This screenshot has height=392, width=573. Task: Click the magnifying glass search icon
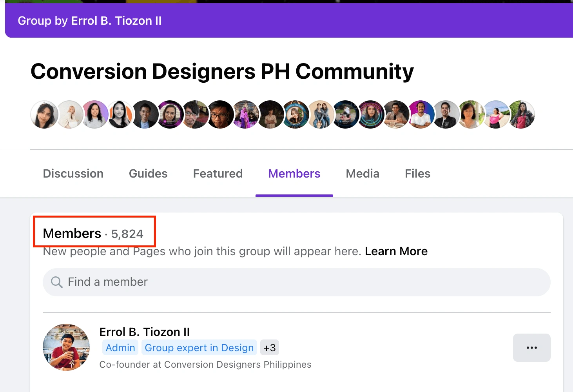coord(57,282)
